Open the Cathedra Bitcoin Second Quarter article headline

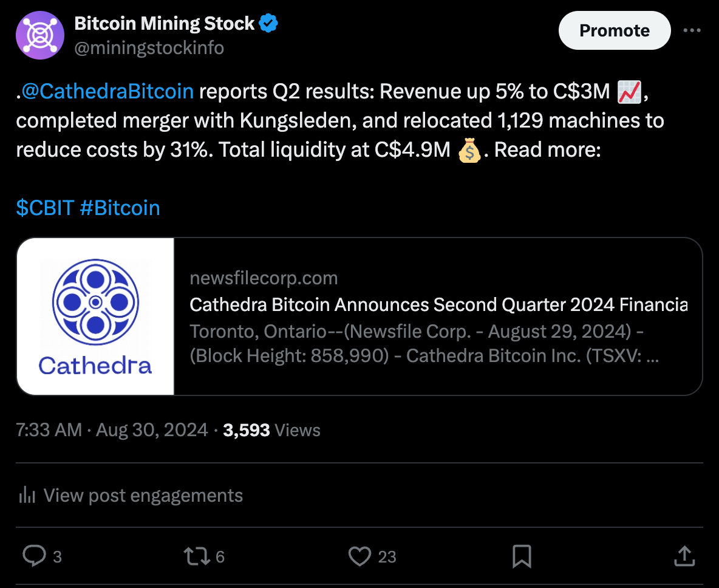point(438,304)
